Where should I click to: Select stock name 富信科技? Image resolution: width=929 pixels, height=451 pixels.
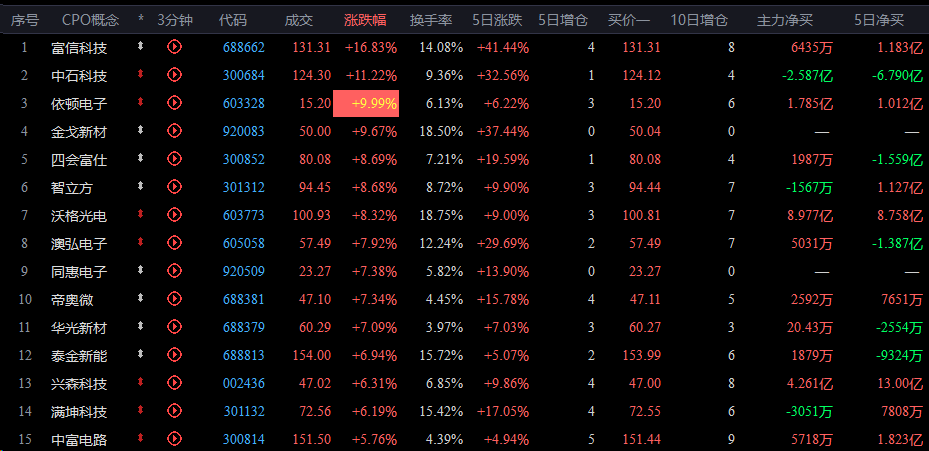79,47
